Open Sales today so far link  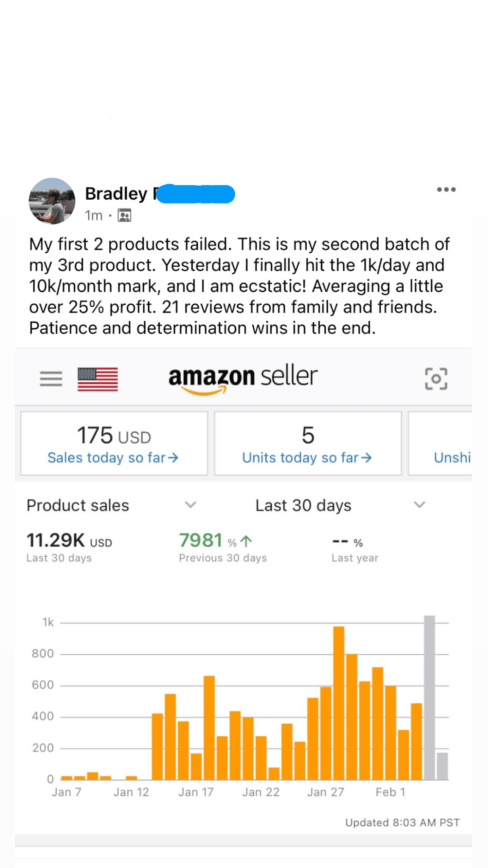pyautogui.click(x=113, y=458)
